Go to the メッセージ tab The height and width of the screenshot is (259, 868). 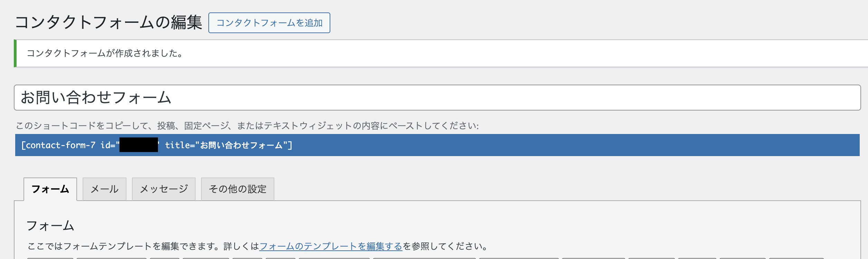coord(164,189)
